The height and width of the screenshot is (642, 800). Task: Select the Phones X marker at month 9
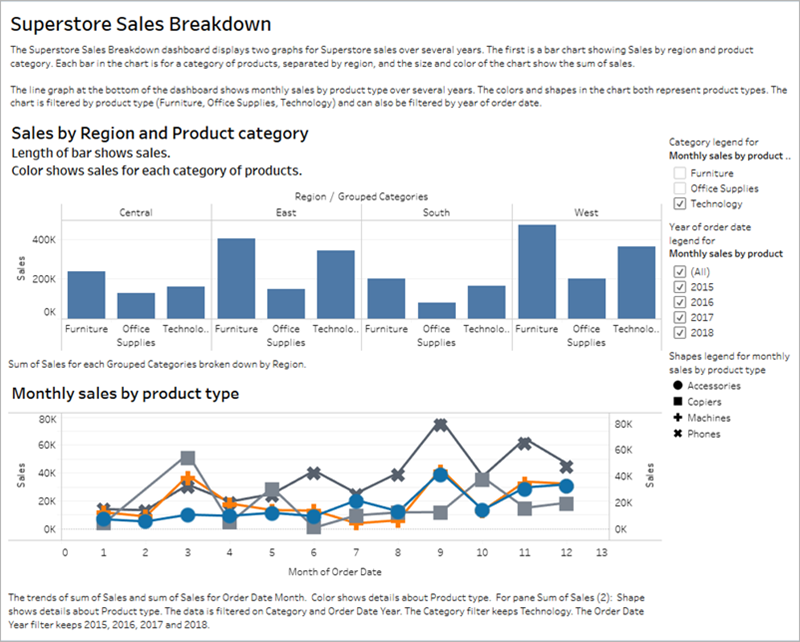click(441, 425)
